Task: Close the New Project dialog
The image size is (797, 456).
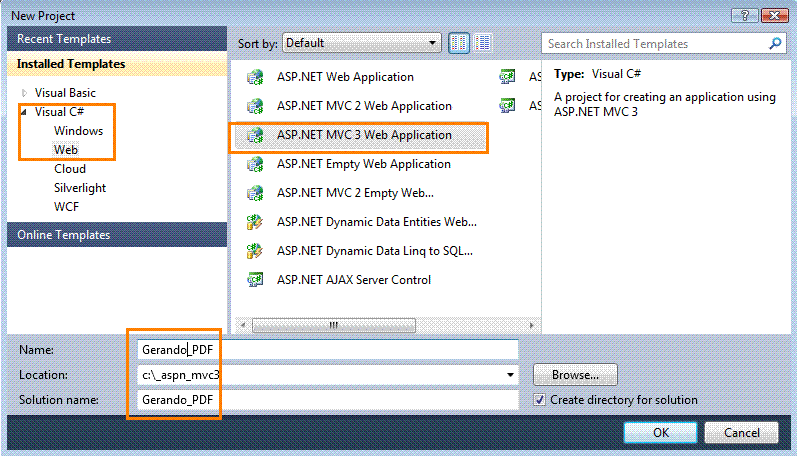Action: pyautogui.click(x=775, y=15)
